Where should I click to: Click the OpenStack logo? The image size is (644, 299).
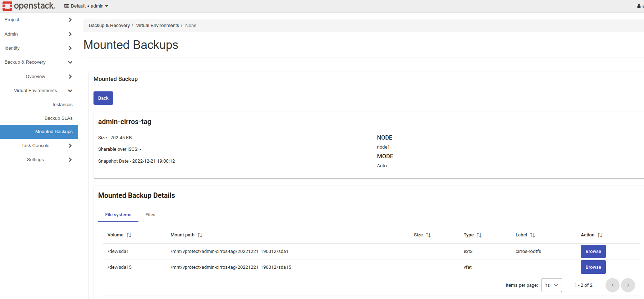(29, 6)
